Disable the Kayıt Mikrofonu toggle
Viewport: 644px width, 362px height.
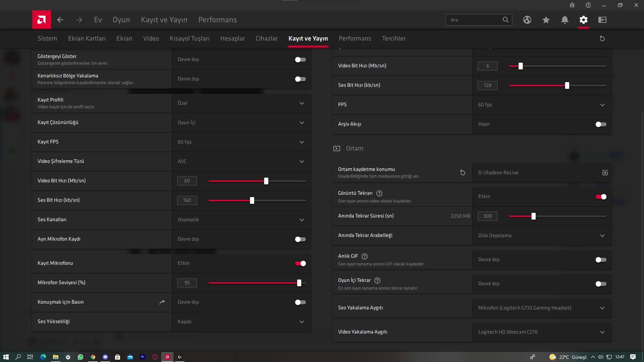click(300, 263)
